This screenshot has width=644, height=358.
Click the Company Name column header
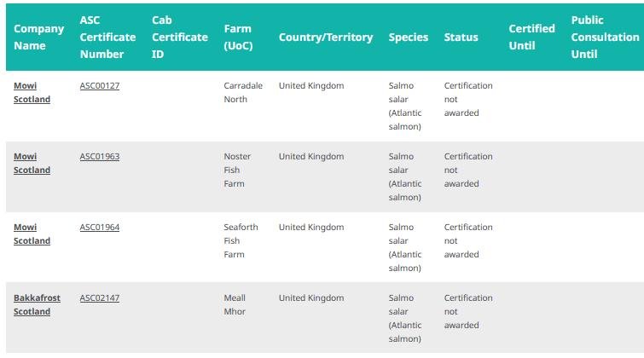tap(38, 37)
